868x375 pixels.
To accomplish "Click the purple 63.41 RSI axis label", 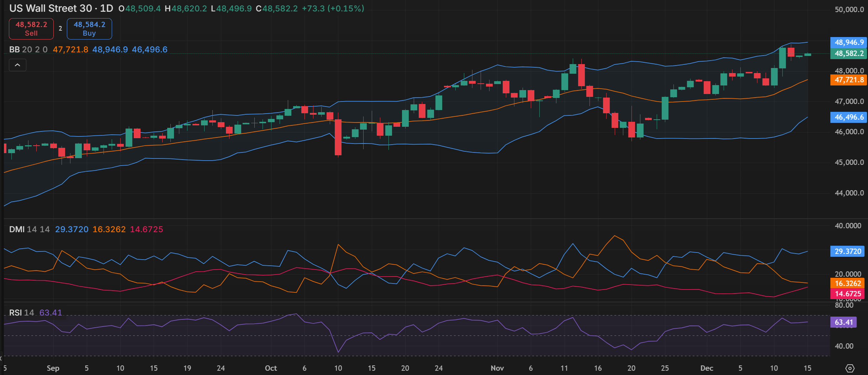I will pyautogui.click(x=843, y=322).
